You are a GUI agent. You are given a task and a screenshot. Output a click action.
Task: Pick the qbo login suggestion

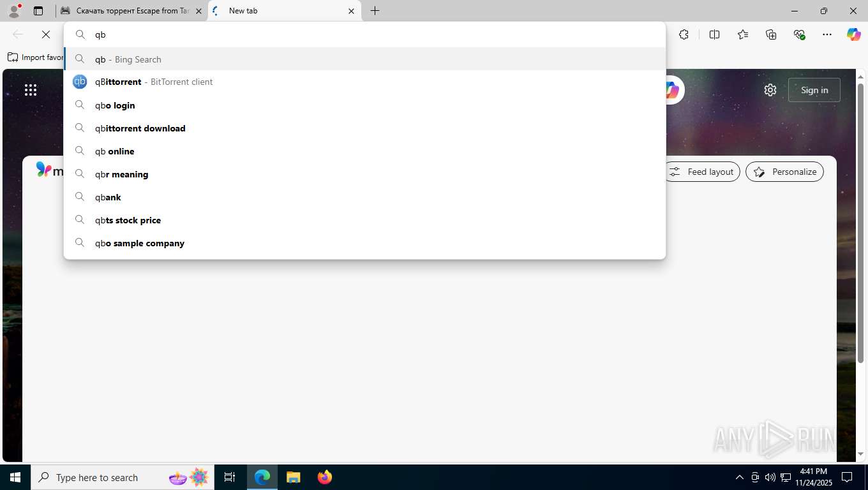[364, 105]
